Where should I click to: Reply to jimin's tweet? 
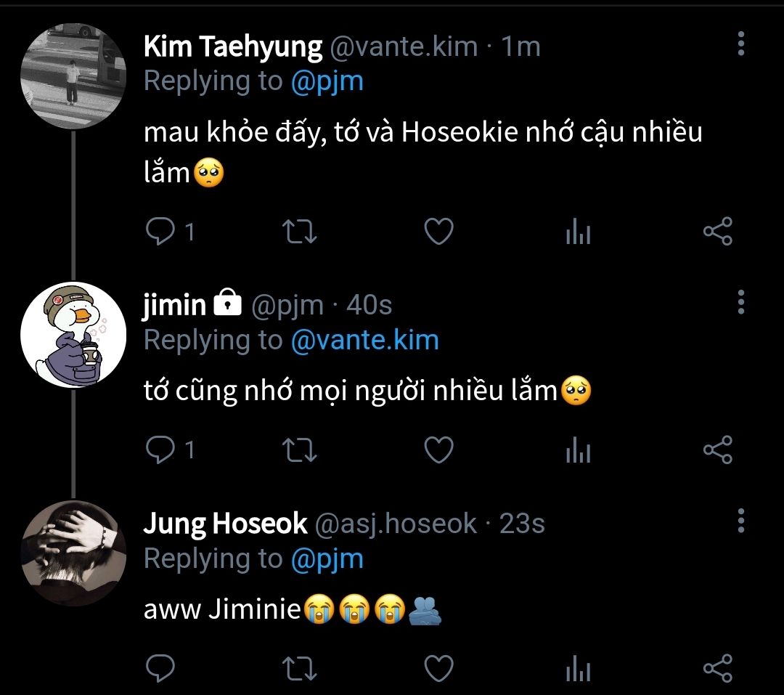(x=158, y=450)
